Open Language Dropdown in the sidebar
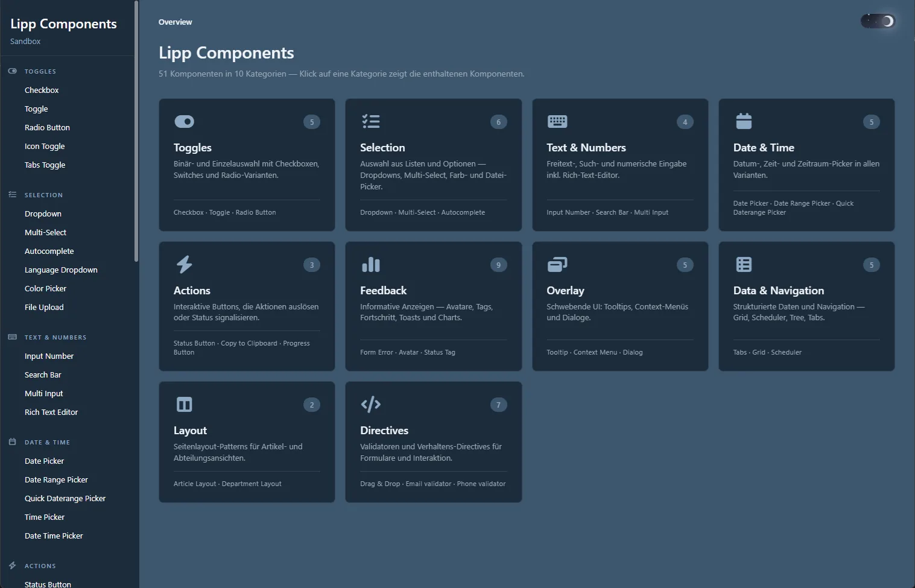 click(61, 270)
